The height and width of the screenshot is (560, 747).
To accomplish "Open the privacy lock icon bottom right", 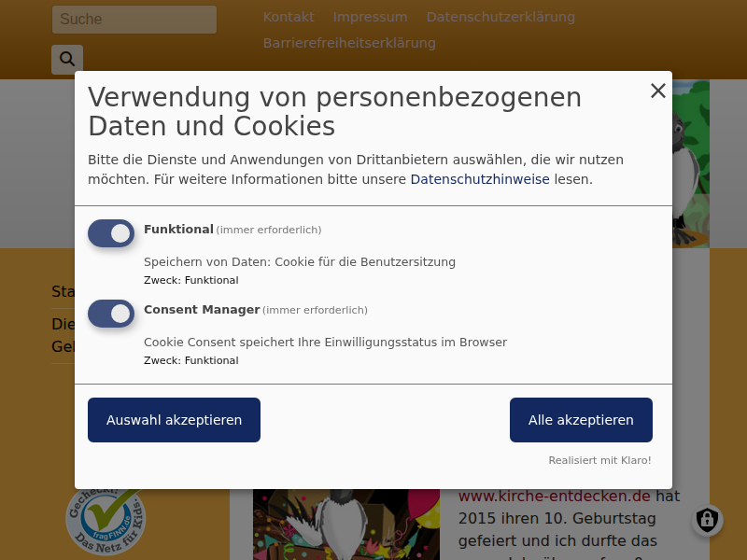I will (707, 520).
